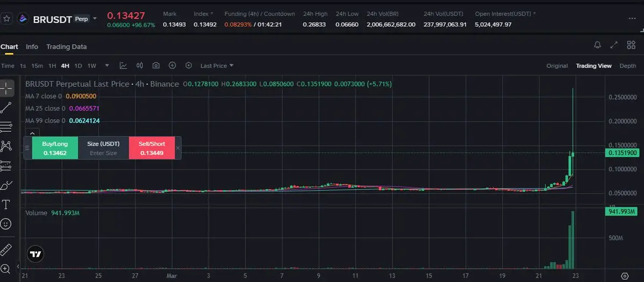The width and height of the screenshot is (644, 282).
Task: Click the MA 7 close indicator label
Action: coord(44,97)
